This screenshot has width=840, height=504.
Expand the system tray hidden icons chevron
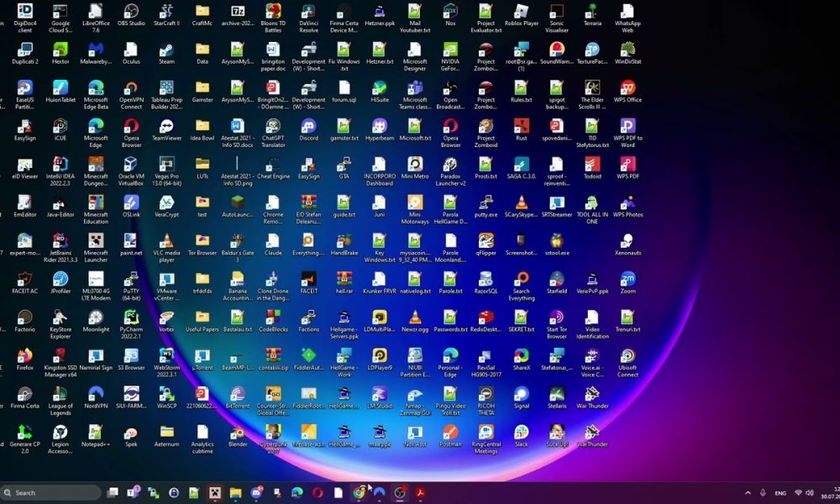(748, 493)
